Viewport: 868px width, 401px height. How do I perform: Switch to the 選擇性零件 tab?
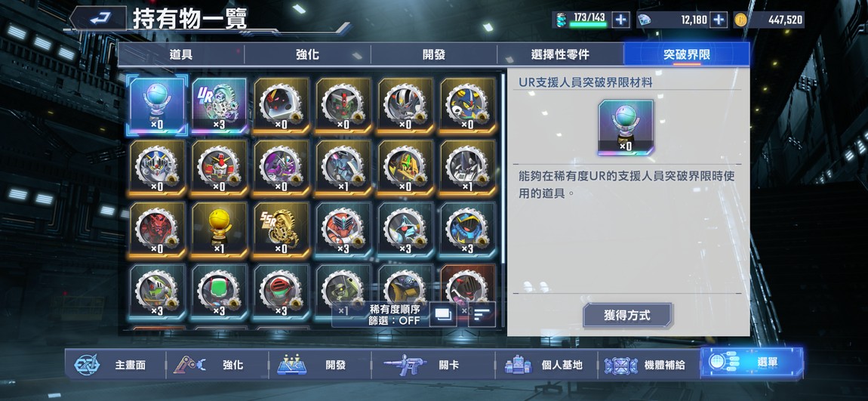(559, 55)
